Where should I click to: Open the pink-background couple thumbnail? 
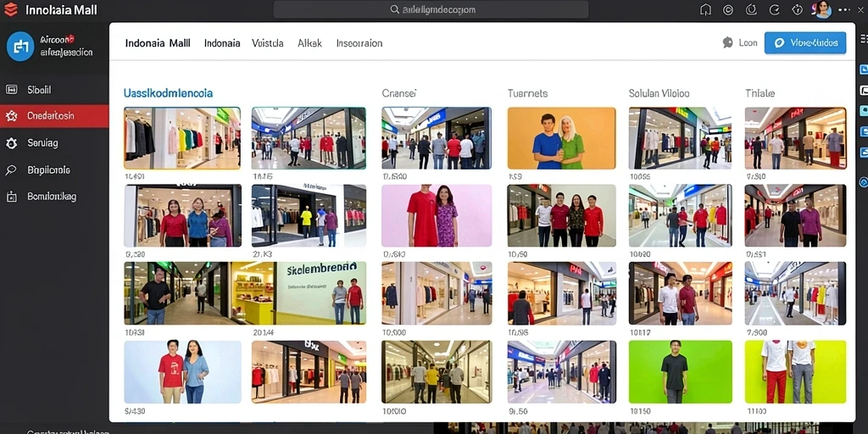pos(437,215)
